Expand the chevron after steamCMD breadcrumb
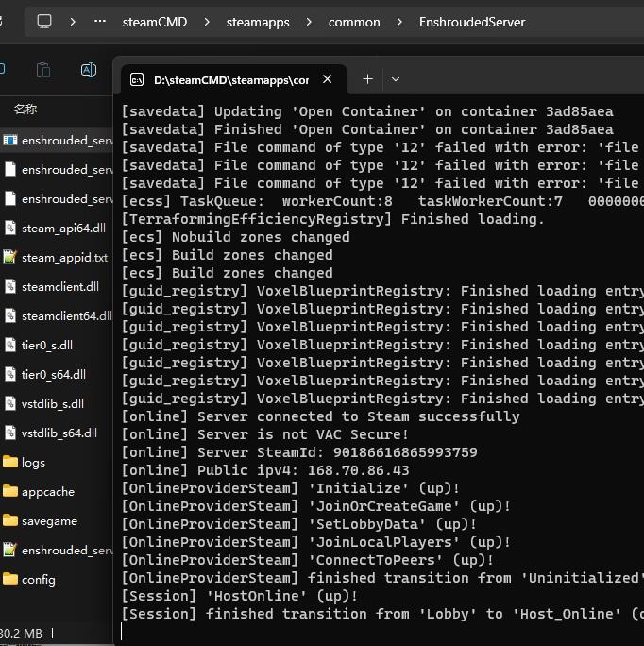The width and height of the screenshot is (644, 646). [207, 22]
